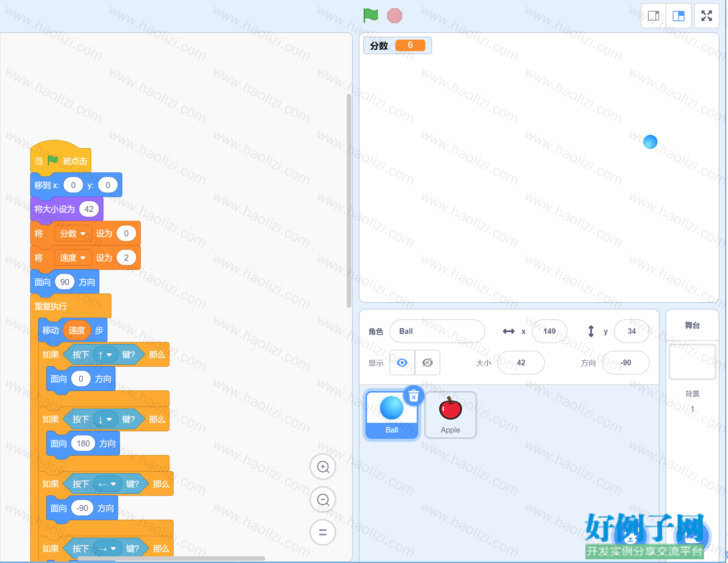Hide the sprite using the crossed-eye icon
The width and height of the screenshot is (728, 563).
pyautogui.click(x=428, y=363)
